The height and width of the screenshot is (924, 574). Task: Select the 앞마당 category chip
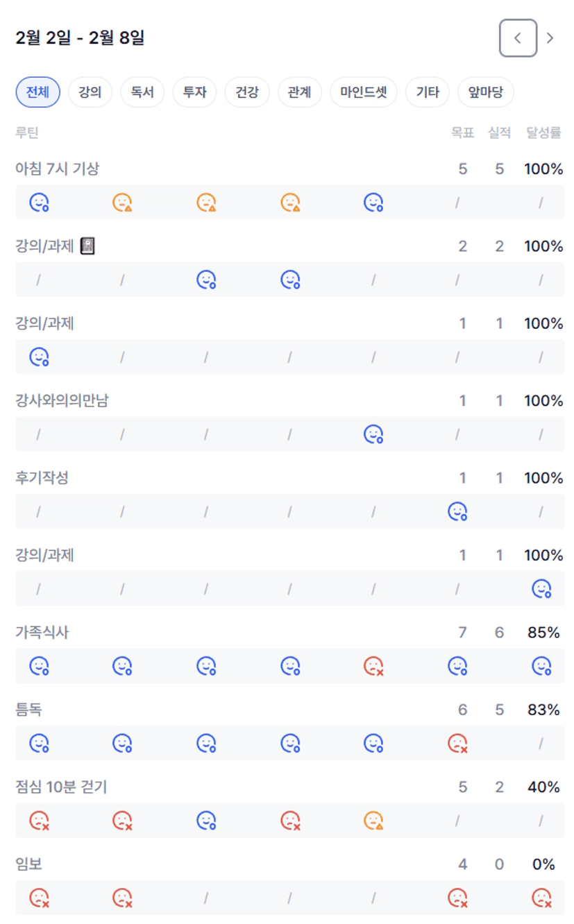click(x=486, y=92)
